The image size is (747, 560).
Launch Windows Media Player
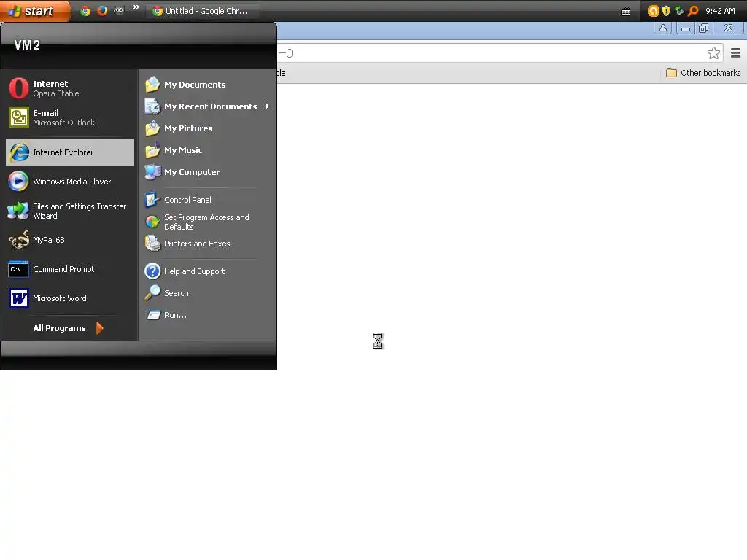click(69, 182)
